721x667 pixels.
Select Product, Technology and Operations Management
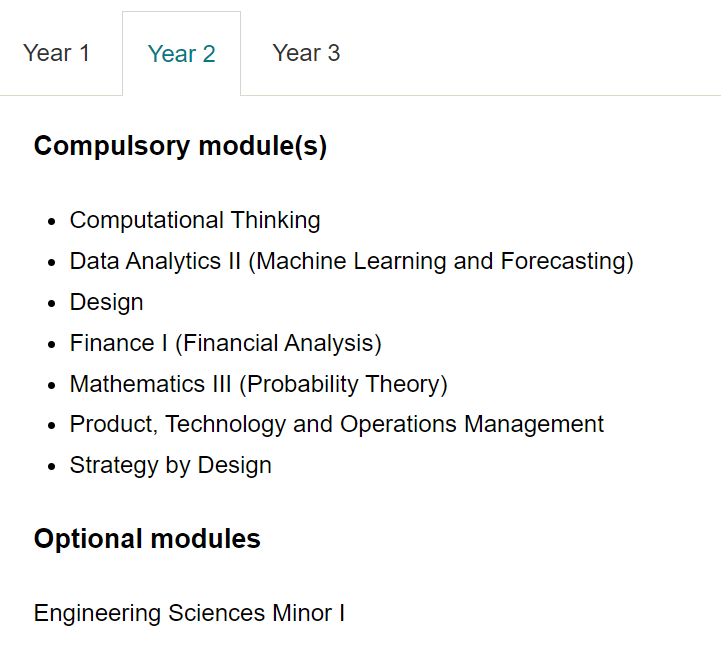(337, 425)
